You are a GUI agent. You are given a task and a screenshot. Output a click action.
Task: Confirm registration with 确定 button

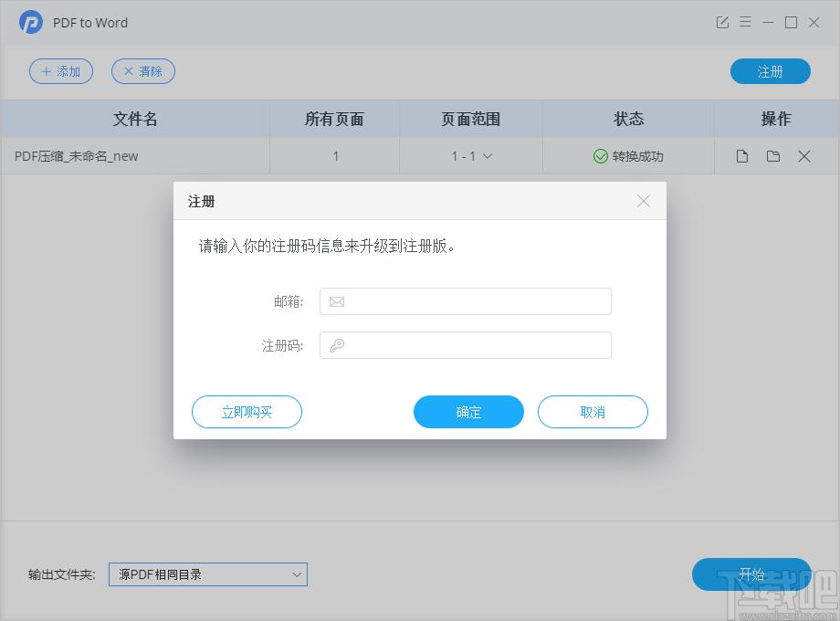pos(468,412)
